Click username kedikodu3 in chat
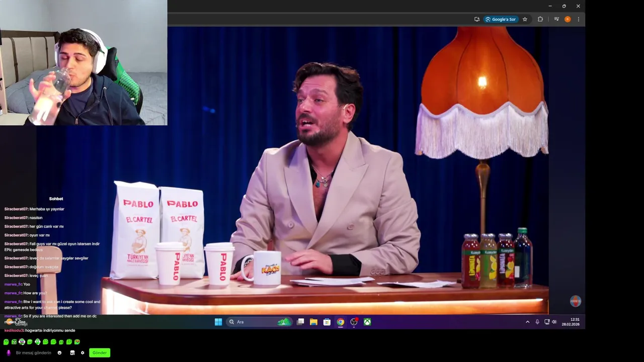The image size is (644, 362). [x=14, y=331]
